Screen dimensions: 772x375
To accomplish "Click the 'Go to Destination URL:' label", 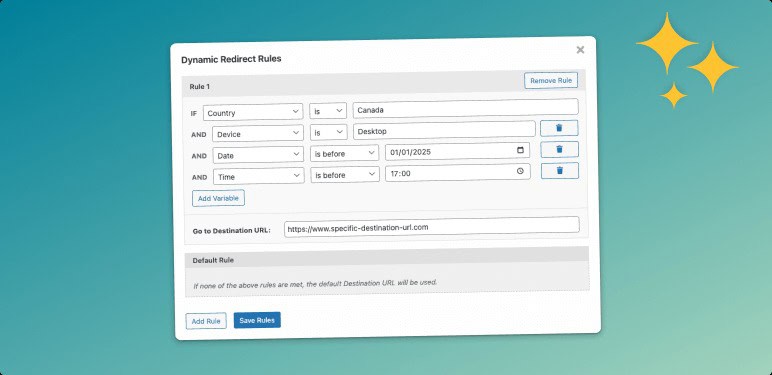I will [231, 230].
